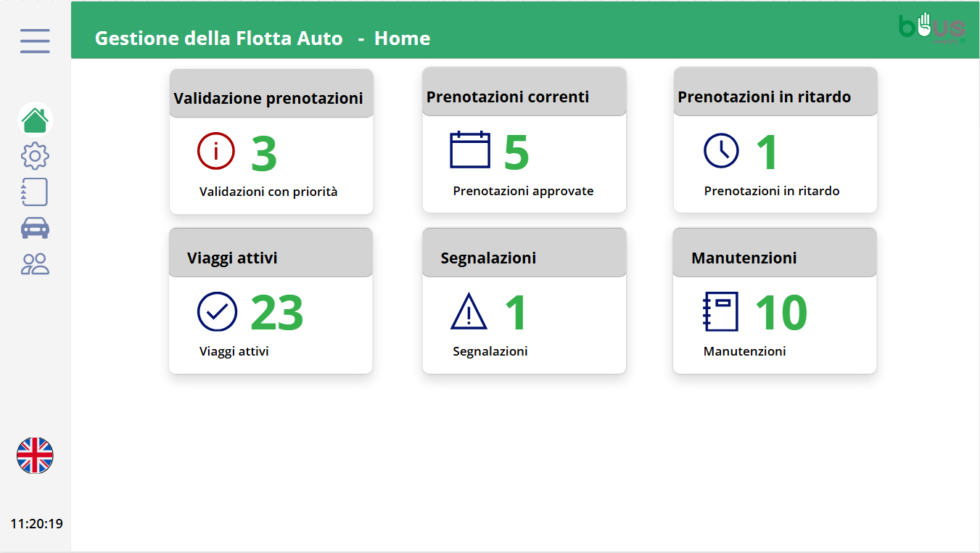Select the Home icon in the sidebar
This screenshot has height=553, width=980.
click(34, 120)
